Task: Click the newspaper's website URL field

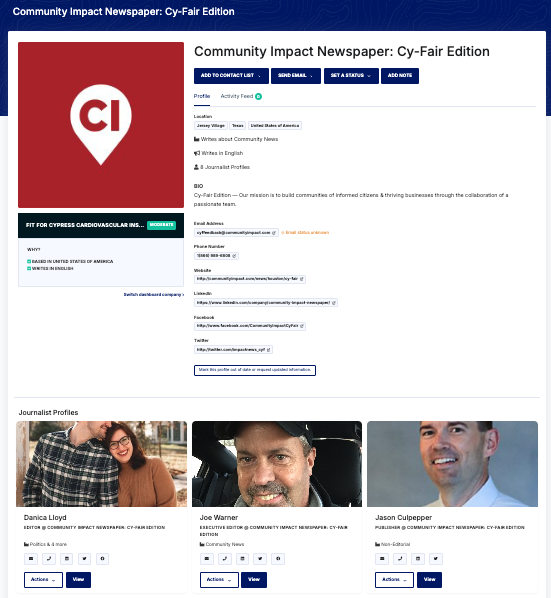Action: (x=250, y=279)
